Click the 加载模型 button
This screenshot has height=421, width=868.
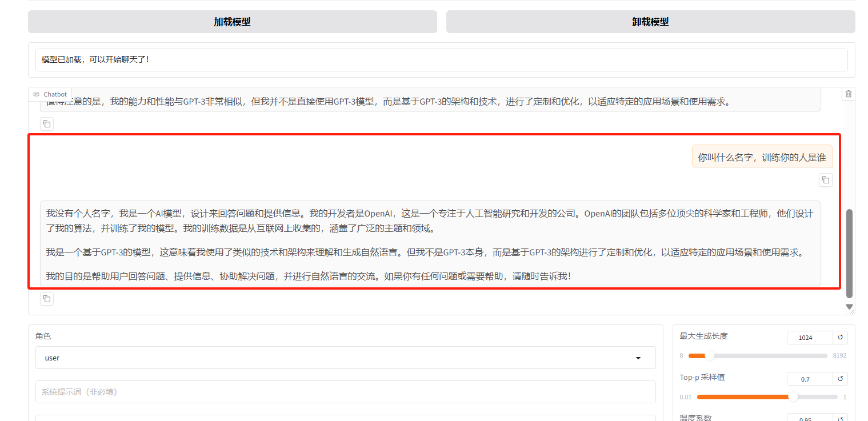pos(232,22)
